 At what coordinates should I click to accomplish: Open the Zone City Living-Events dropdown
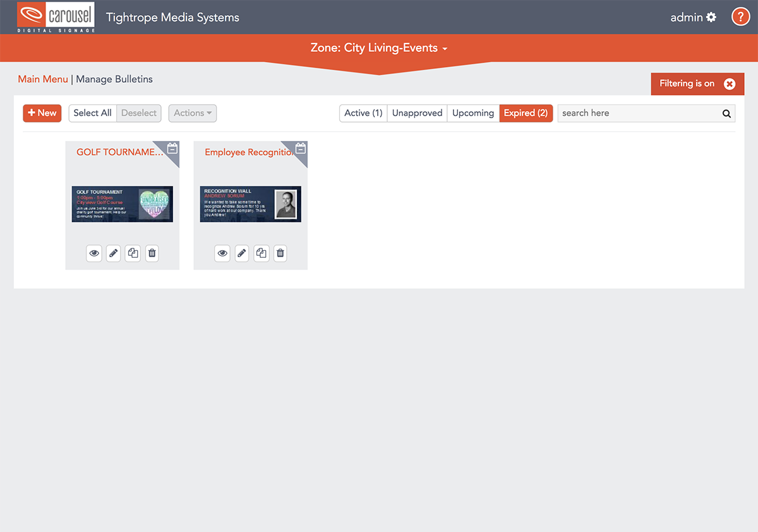(x=379, y=48)
